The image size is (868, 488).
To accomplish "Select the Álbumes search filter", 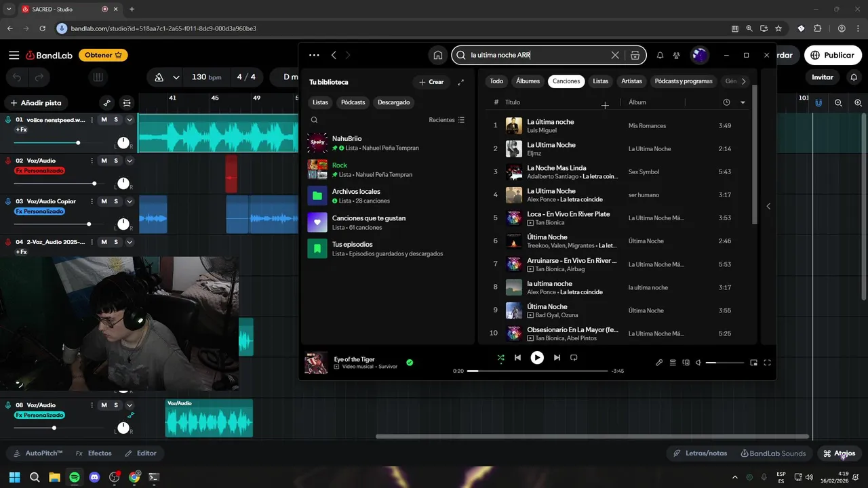I will (x=528, y=81).
